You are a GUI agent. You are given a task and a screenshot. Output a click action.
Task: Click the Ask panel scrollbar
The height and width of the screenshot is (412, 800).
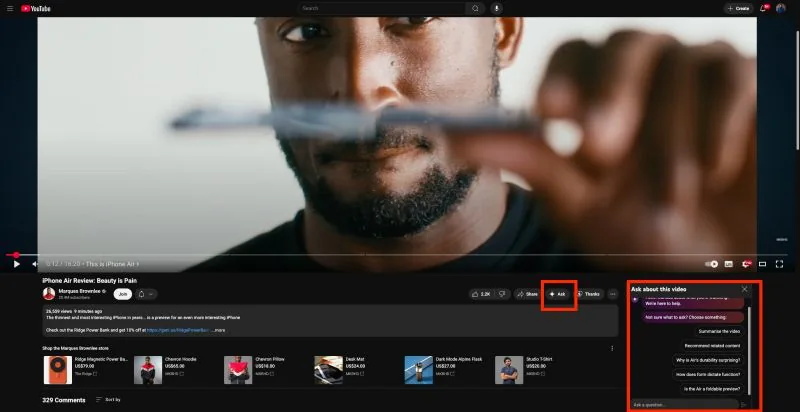point(749,350)
